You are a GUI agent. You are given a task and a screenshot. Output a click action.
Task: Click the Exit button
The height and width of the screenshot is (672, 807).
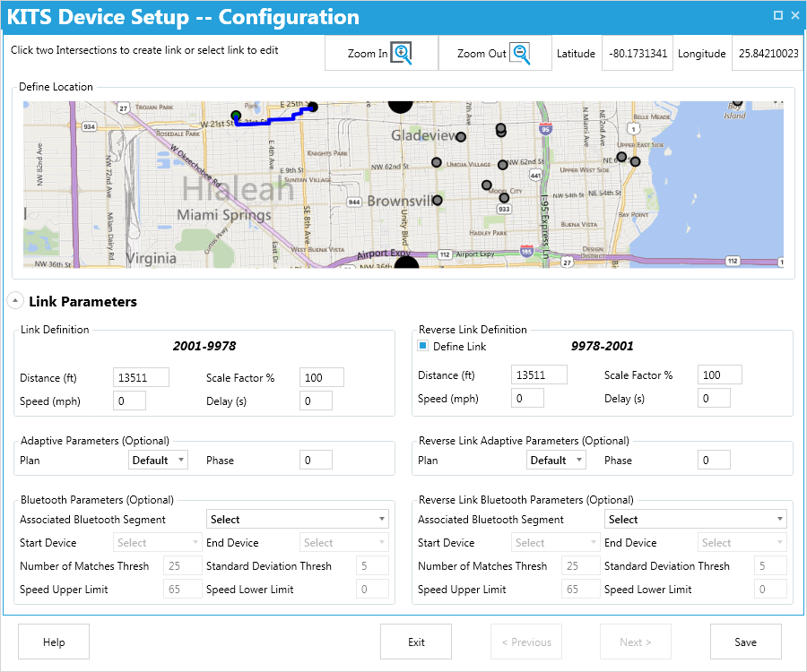click(x=415, y=642)
